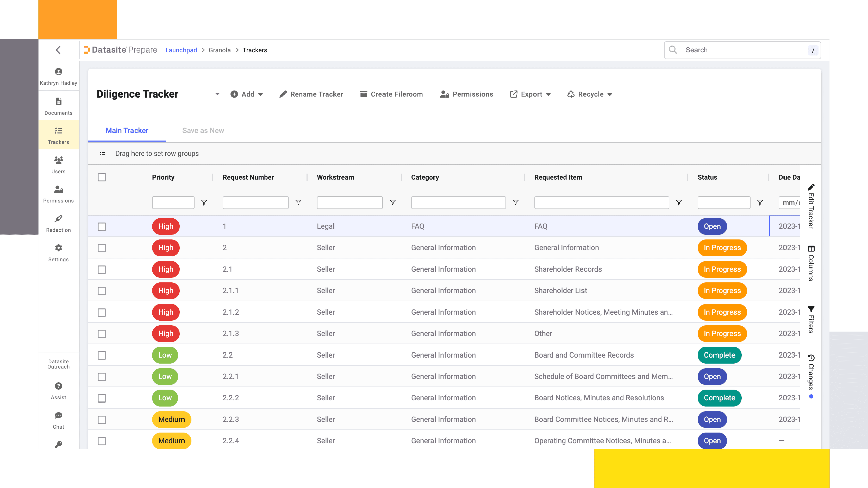Expand the Export dropdown
868x488 pixels.
[531, 94]
